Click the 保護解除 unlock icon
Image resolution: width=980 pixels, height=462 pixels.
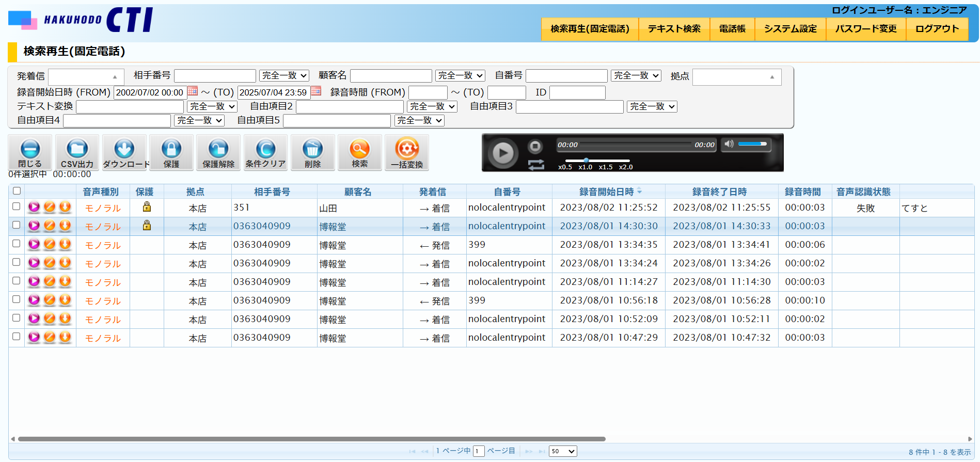tap(218, 150)
